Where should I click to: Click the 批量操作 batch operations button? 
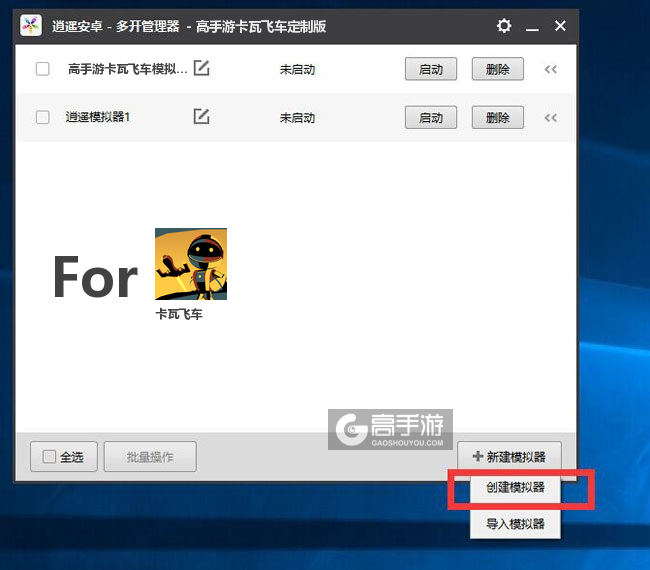150,457
